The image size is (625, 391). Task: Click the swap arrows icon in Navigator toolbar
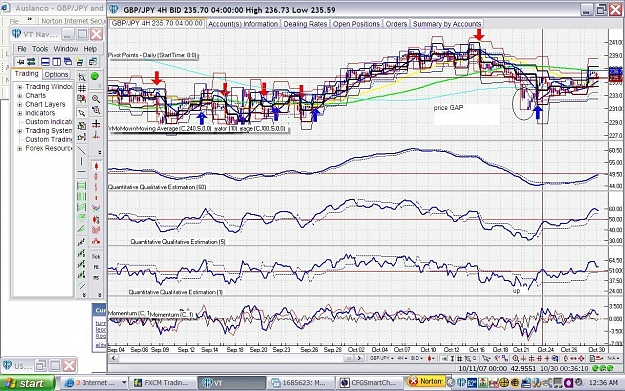coord(31,62)
